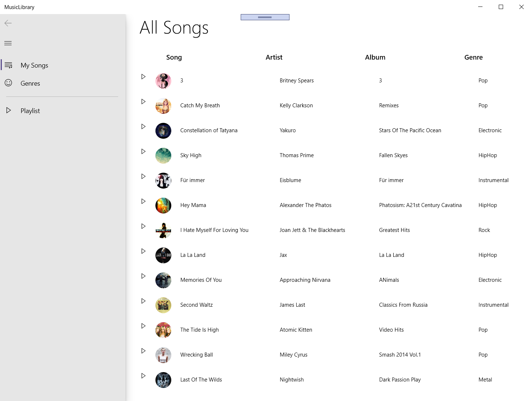The height and width of the screenshot is (401, 532).
Task: Play Sky High by Thomas Prime
Action: coord(143,151)
